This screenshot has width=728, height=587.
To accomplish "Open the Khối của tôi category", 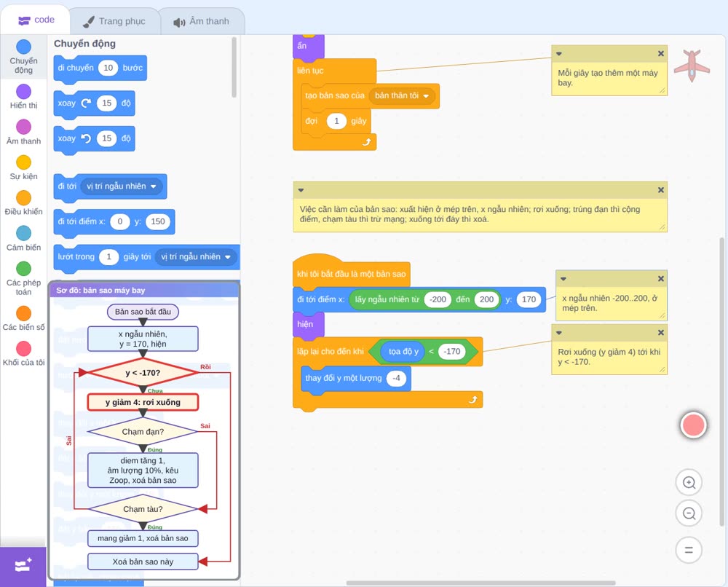I will (x=24, y=354).
